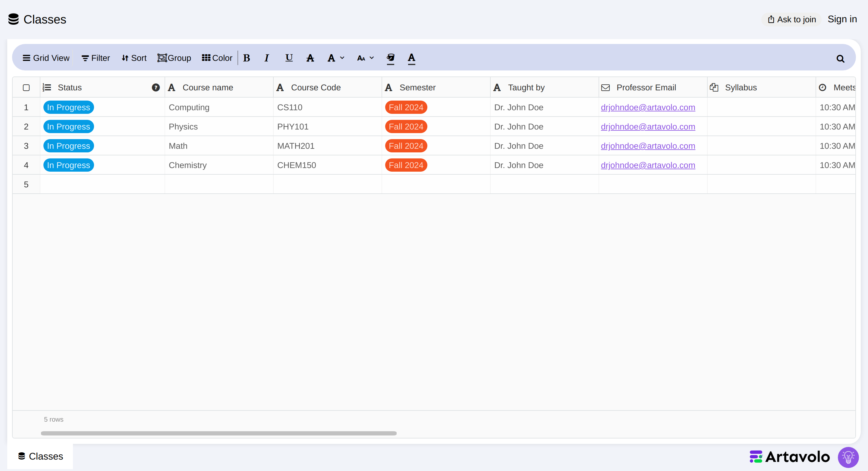Click the Course name text-type icon

click(x=171, y=88)
